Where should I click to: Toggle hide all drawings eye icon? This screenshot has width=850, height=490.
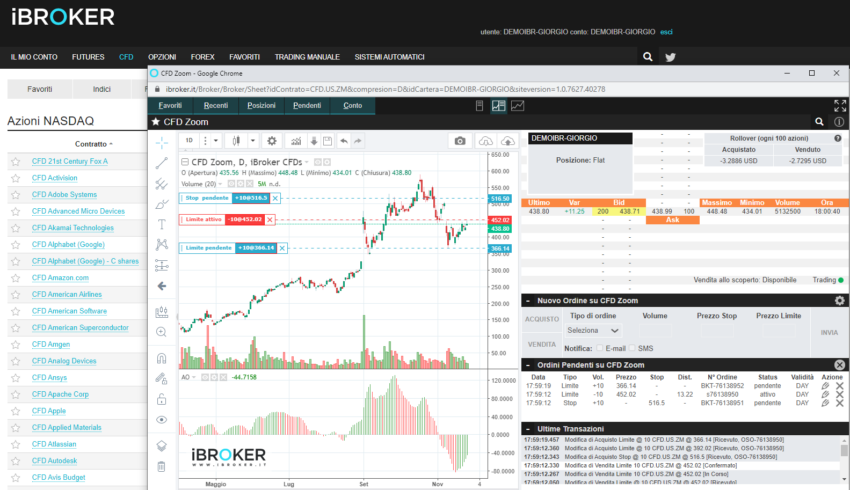tap(162, 420)
